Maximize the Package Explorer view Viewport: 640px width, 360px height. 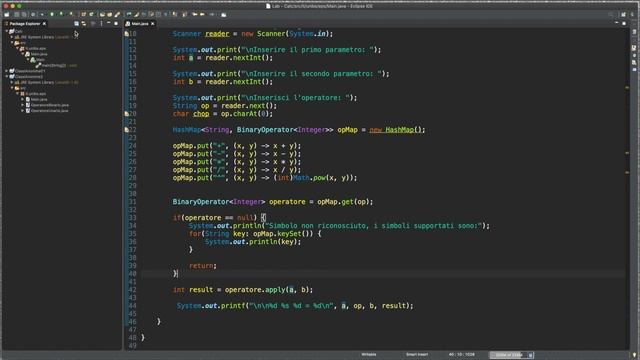click(x=116, y=24)
